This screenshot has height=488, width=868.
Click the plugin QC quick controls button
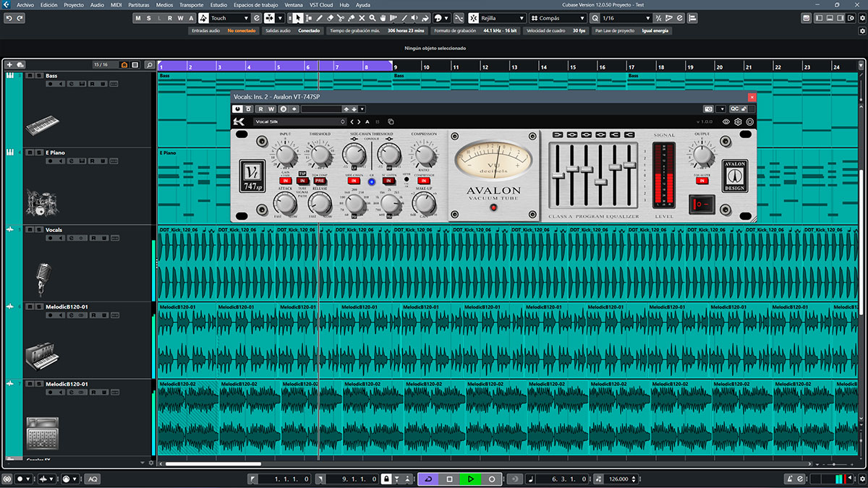[734, 108]
